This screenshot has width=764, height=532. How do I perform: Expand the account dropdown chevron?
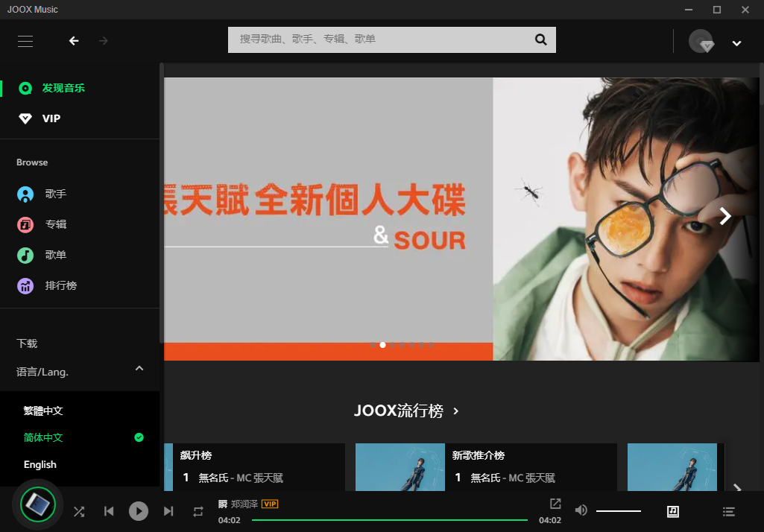click(x=736, y=43)
